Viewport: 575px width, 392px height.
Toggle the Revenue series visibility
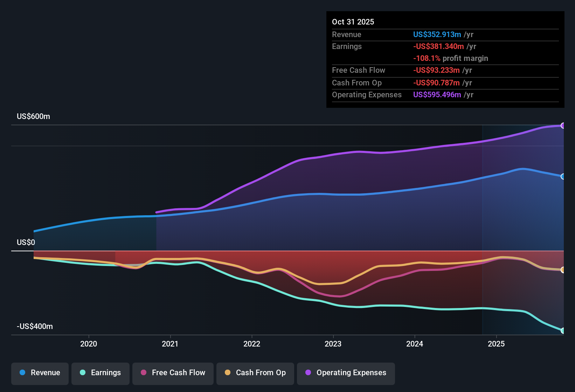pos(40,373)
